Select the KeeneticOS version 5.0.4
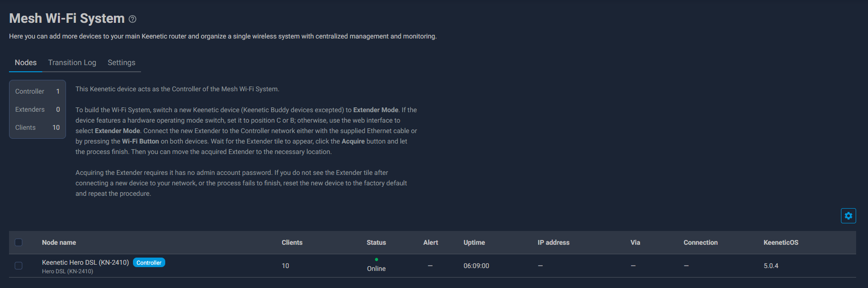The width and height of the screenshot is (868, 288). tap(771, 266)
